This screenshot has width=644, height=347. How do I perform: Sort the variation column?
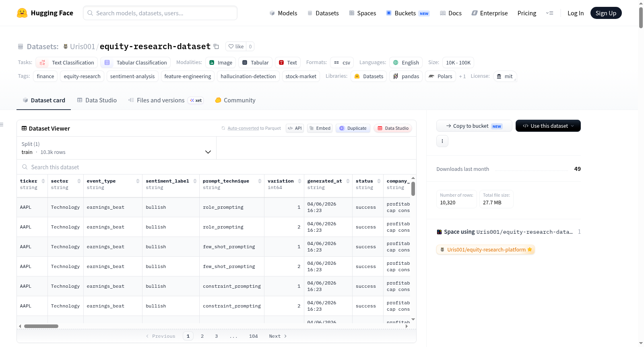[x=299, y=181]
